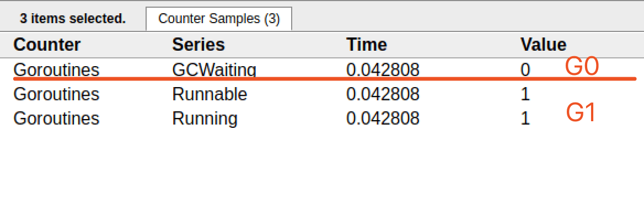Click Goroutines in the GCWaiting row

coord(56,70)
